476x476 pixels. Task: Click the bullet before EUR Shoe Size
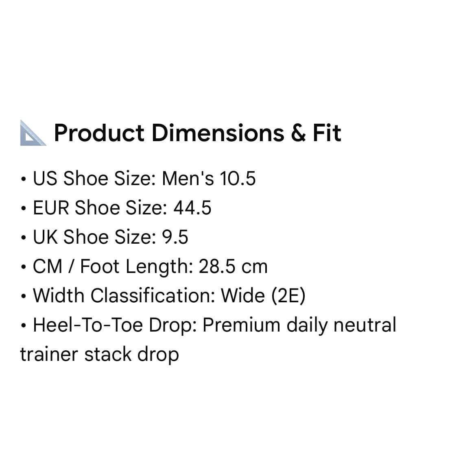[23, 209]
